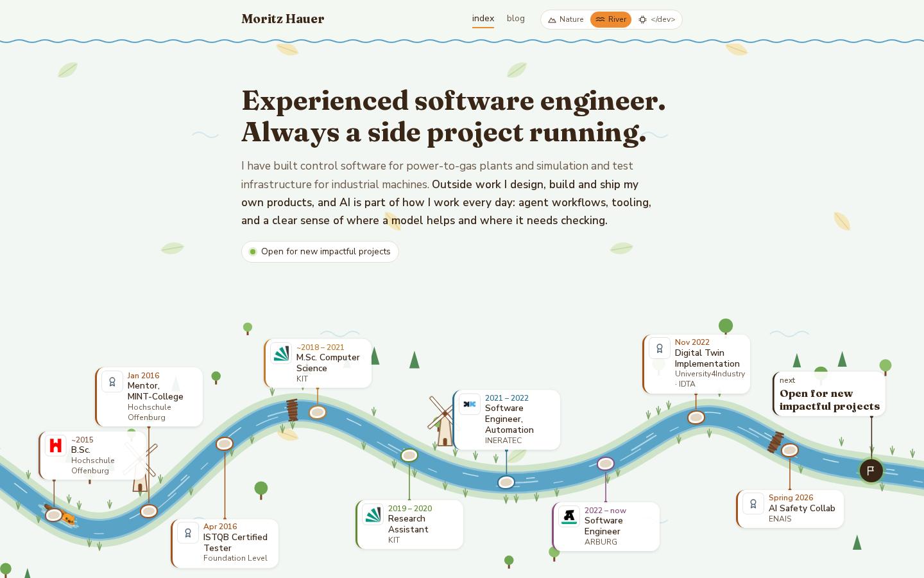Select the purple-ringed stone marker for ARBURG
The image size is (924, 578).
click(x=606, y=464)
